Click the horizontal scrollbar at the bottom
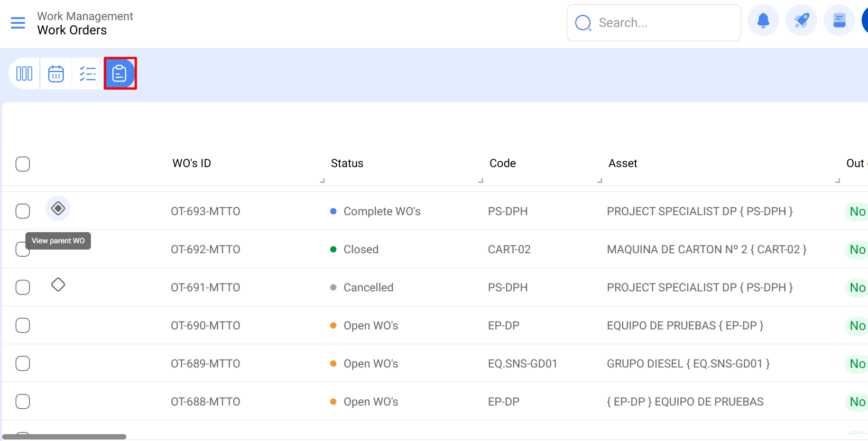The image size is (868, 441). 64,437
